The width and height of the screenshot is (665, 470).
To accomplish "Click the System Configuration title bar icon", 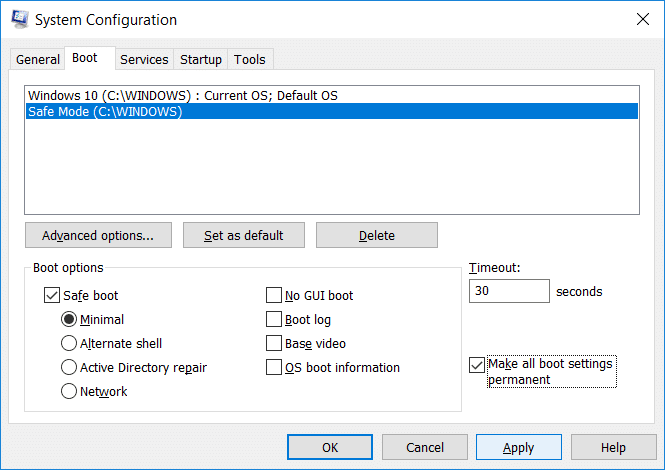I will (17, 19).
